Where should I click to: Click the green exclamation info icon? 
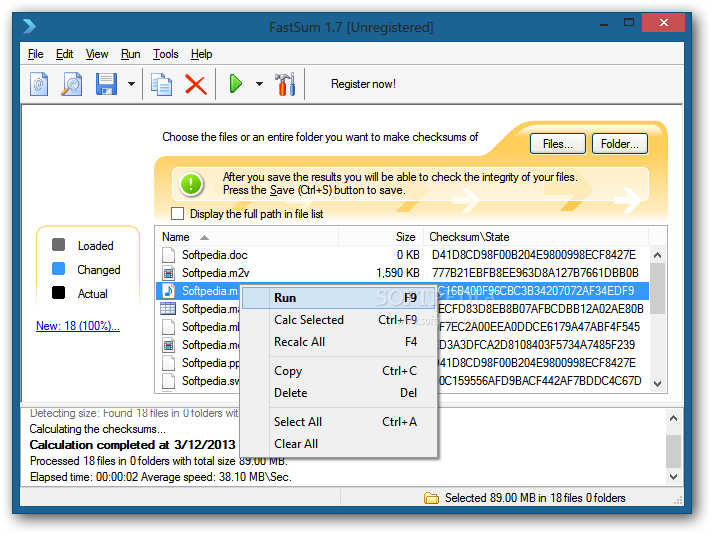pyautogui.click(x=191, y=184)
